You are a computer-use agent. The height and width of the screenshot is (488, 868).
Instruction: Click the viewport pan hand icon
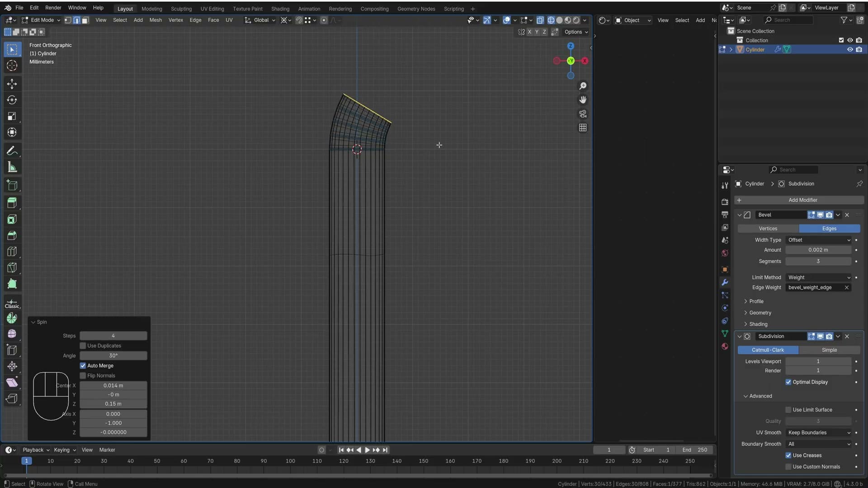coord(583,100)
